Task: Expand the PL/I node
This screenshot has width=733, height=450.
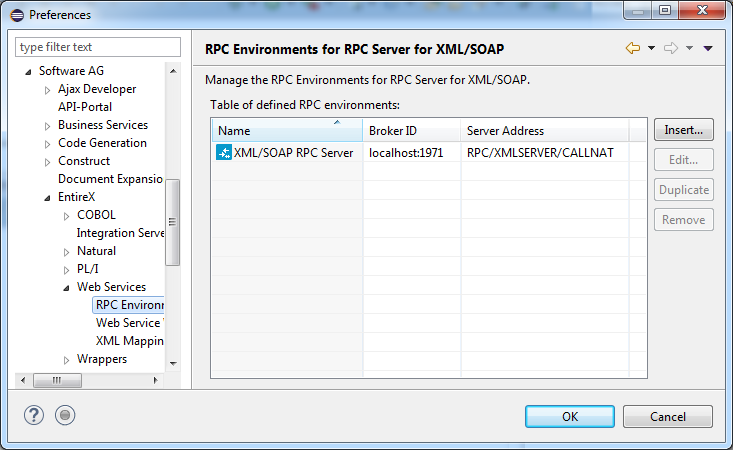Action: pos(66,270)
